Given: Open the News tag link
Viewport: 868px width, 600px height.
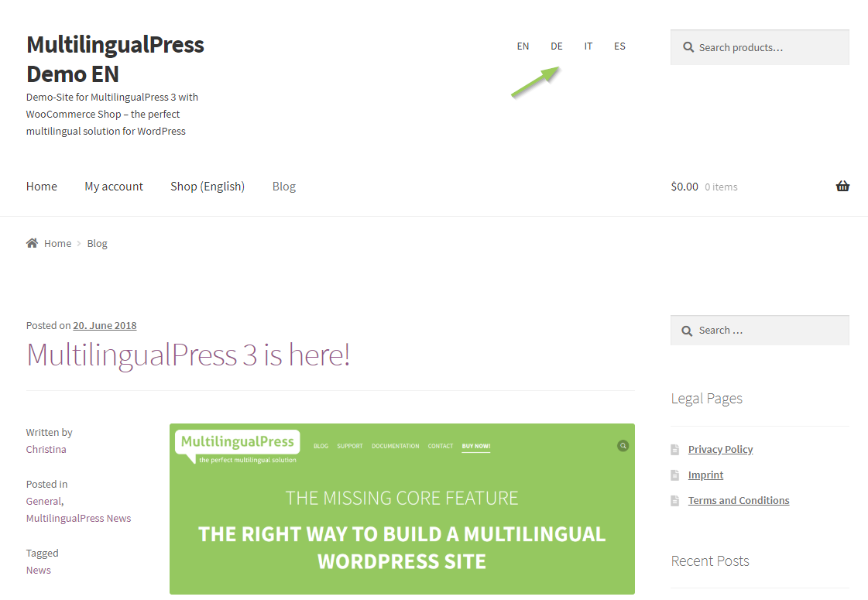Looking at the screenshot, I should (38, 570).
